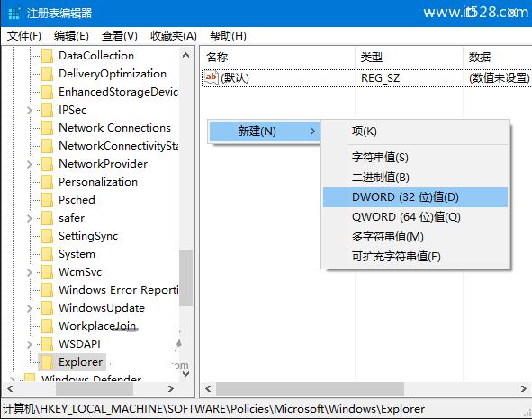Click tree pane scroll down arrow

coord(186,374)
